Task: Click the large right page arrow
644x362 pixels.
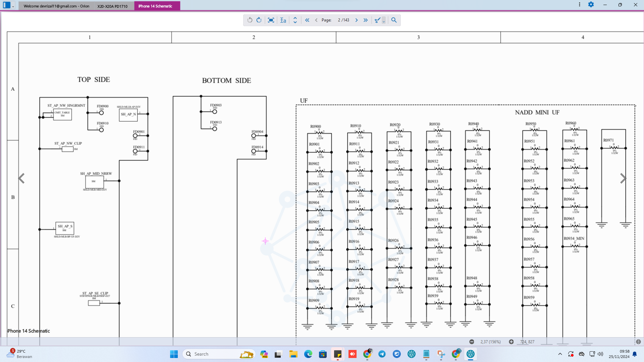Action: (x=623, y=178)
